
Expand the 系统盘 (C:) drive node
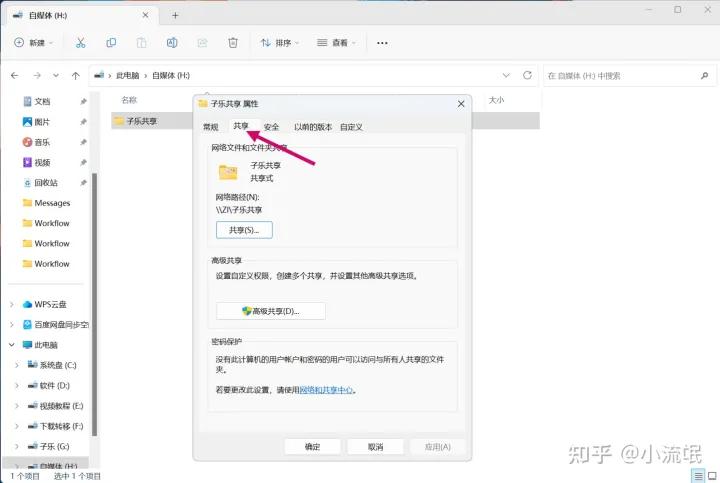tap(17, 365)
